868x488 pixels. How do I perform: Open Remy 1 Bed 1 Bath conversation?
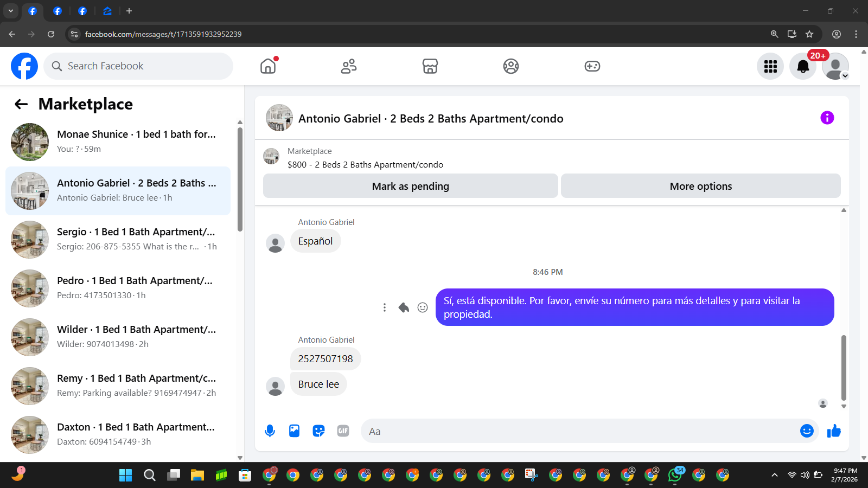(118, 386)
